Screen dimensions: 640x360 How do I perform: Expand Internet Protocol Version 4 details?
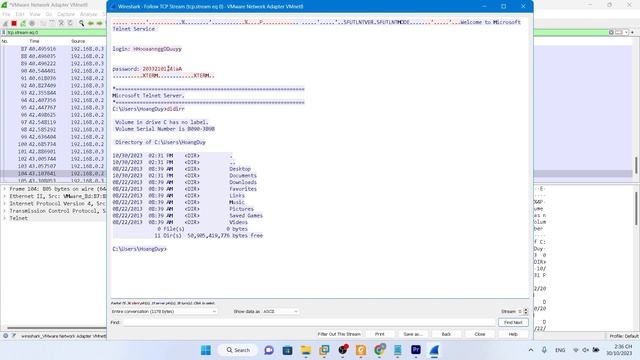4,204
